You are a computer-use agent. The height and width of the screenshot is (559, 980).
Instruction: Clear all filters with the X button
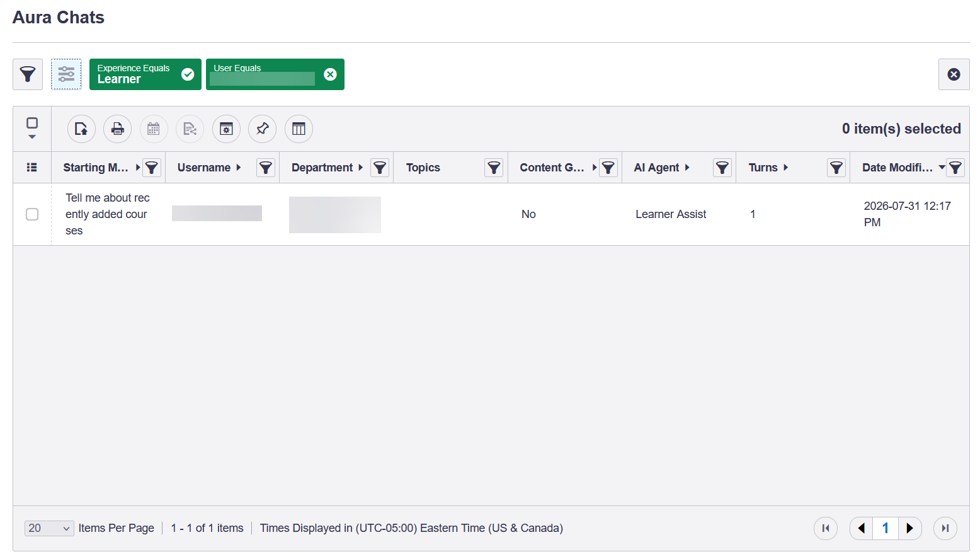[954, 74]
